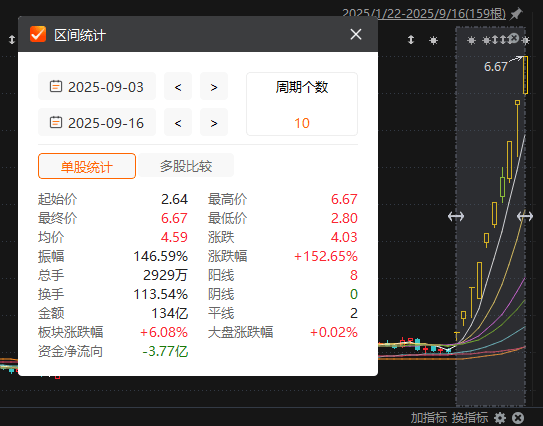Toggle the orange checkmark box beside 区间统计
This screenshot has width=543, height=426.
point(38,34)
